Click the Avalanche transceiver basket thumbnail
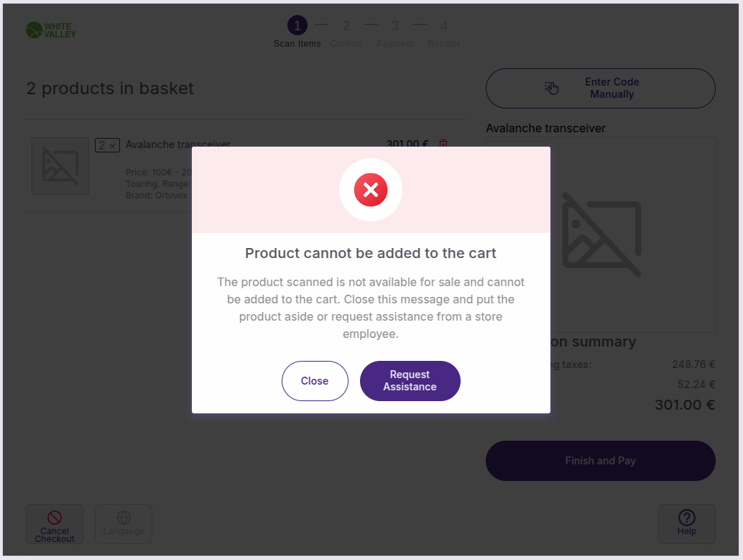 point(60,166)
